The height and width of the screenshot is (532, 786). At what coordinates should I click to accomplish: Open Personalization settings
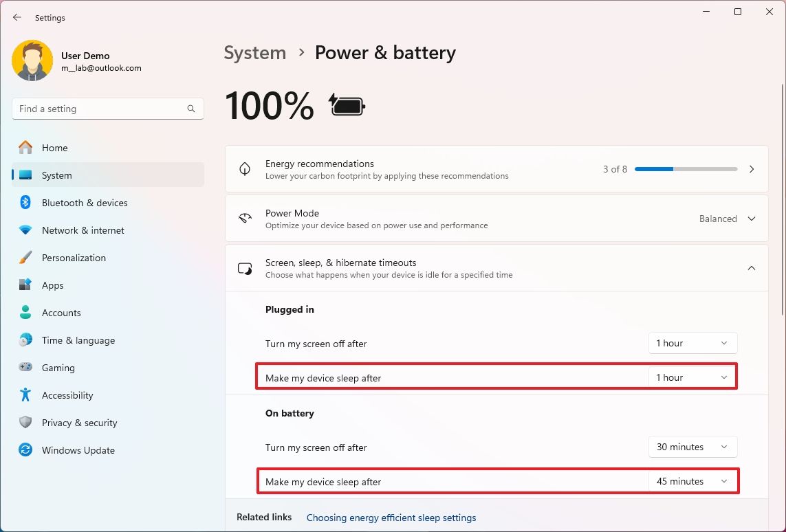pyautogui.click(x=74, y=257)
